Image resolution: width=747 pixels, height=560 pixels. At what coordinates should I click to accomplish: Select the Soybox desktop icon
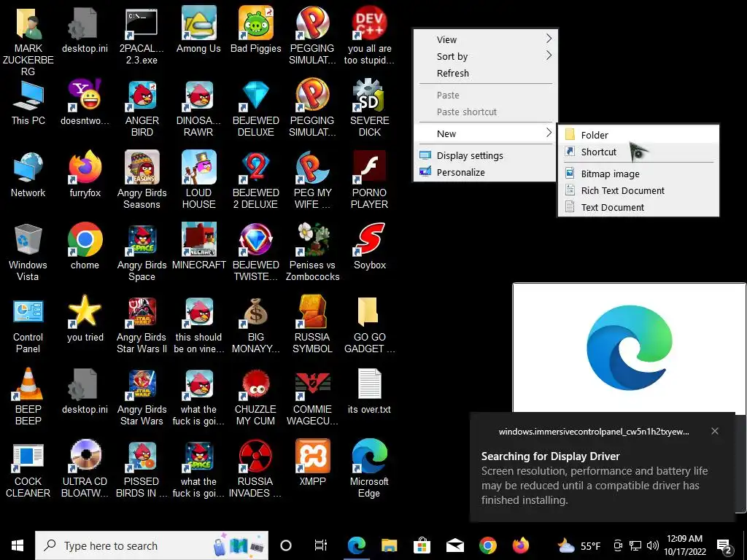coord(370,246)
